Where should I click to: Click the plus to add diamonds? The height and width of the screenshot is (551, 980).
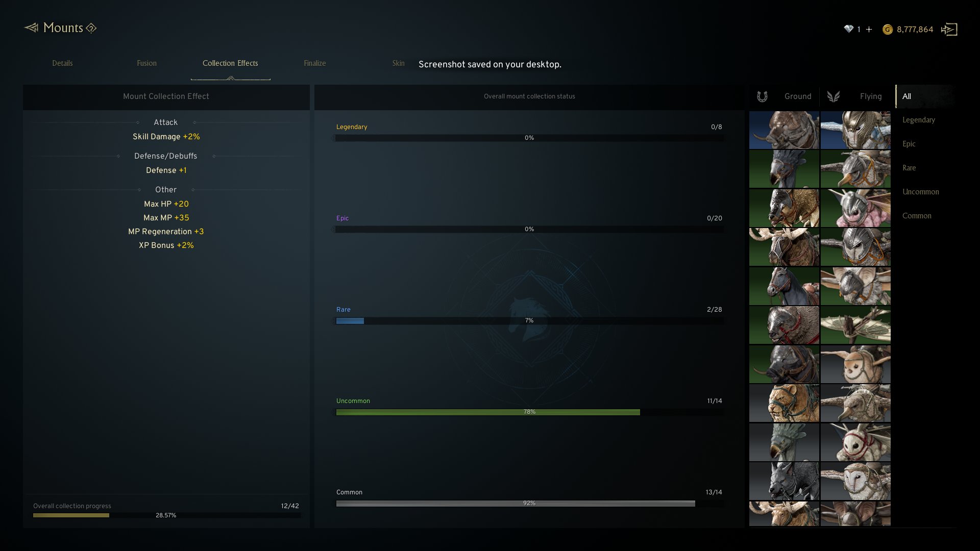click(869, 29)
